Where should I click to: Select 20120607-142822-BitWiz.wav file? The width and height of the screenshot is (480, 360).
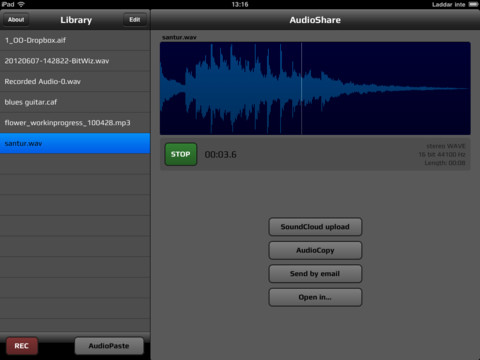pyautogui.click(x=75, y=61)
